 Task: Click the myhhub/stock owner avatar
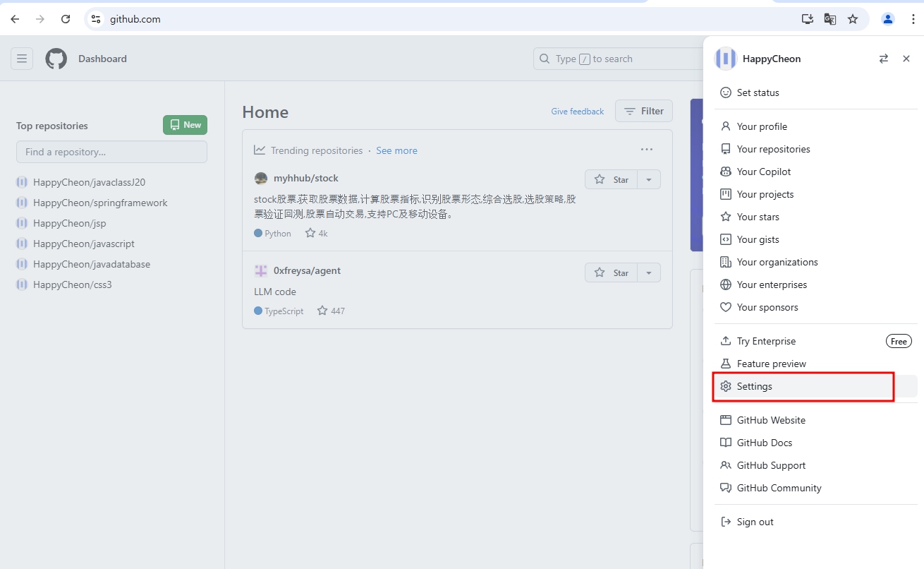click(x=261, y=179)
